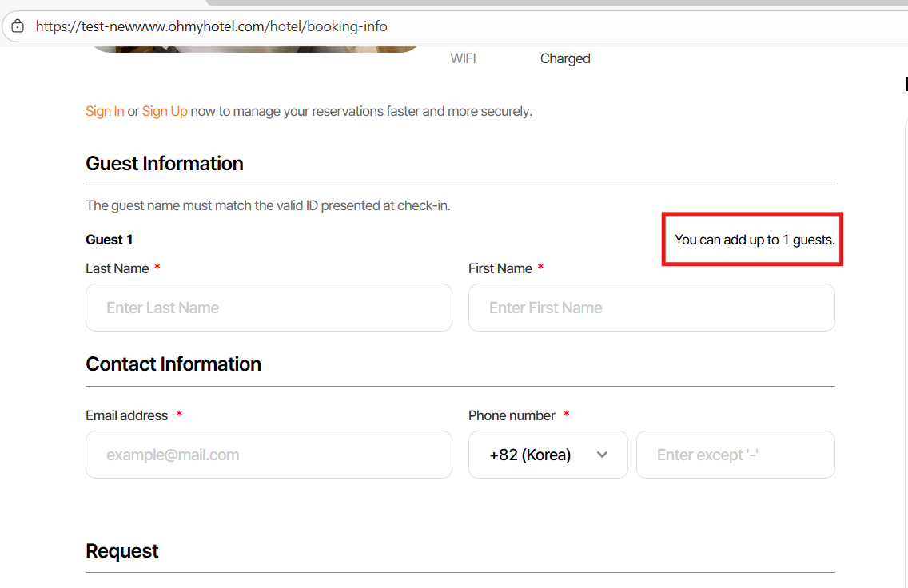Image resolution: width=908 pixels, height=588 pixels.
Task: Click the chevron arrow beside +82 (Korea)
Action: point(603,455)
